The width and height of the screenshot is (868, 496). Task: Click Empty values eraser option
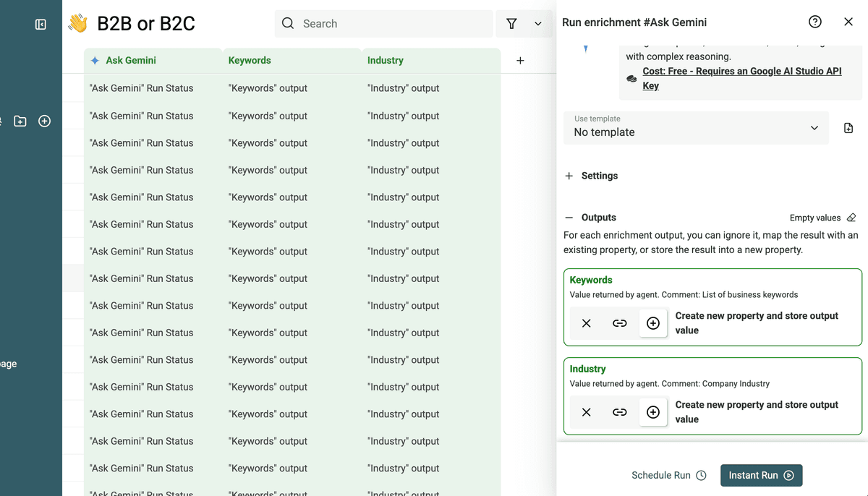point(823,218)
